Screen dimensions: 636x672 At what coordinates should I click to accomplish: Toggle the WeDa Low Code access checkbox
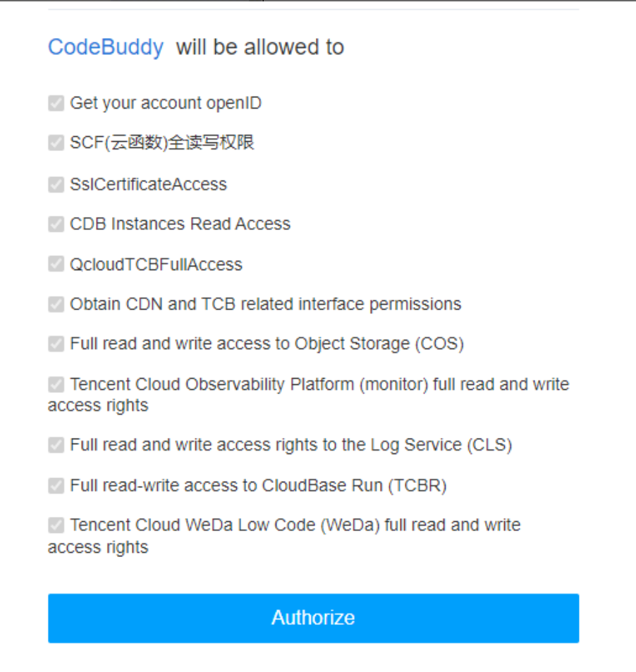point(56,525)
